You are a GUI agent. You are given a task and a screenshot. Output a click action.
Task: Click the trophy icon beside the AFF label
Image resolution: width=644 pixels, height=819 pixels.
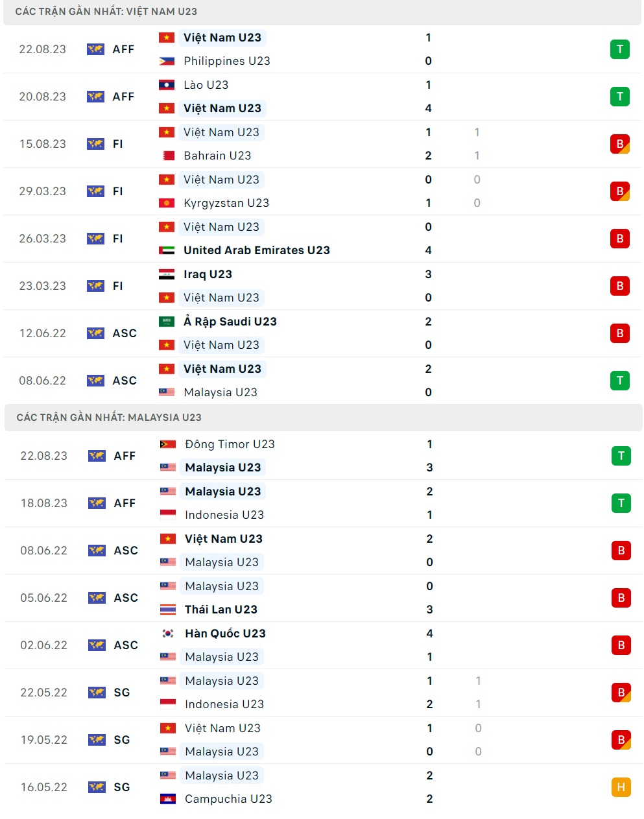(x=95, y=49)
